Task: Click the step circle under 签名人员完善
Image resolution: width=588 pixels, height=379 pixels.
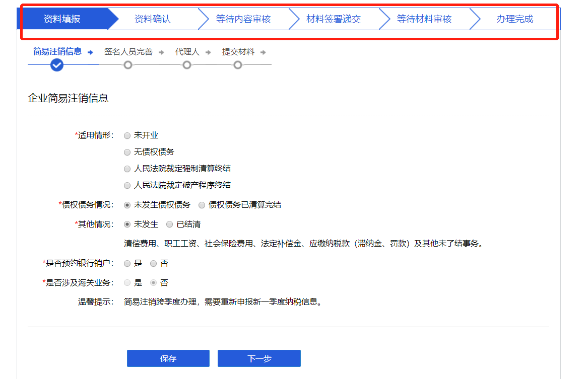Action: click(x=128, y=65)
